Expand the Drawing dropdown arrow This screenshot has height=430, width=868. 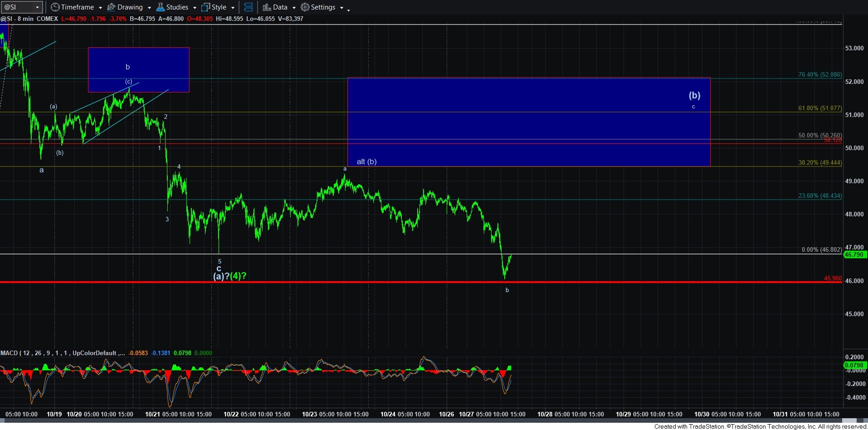149,8
